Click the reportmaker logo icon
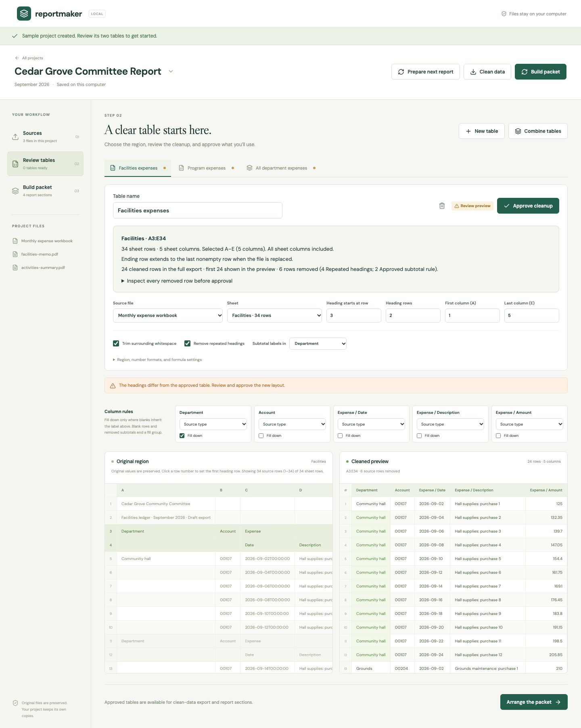This screenshot has width=581, height=728. point(24,14)
